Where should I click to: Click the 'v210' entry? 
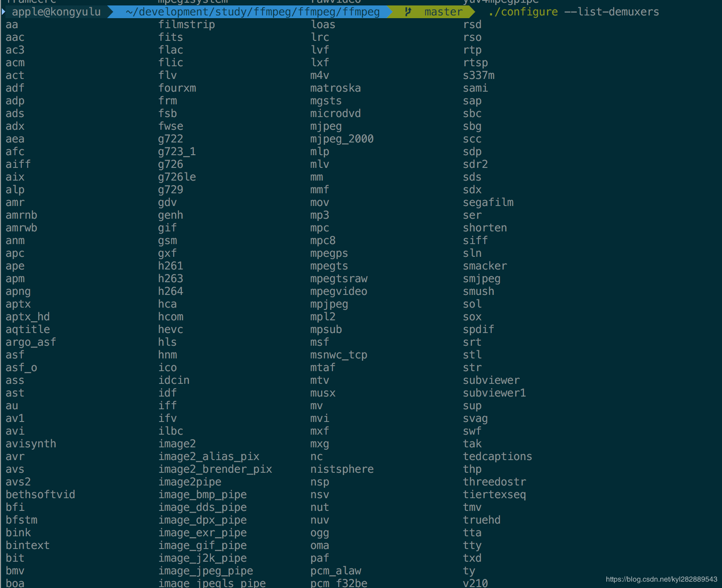tap(476, 583)
